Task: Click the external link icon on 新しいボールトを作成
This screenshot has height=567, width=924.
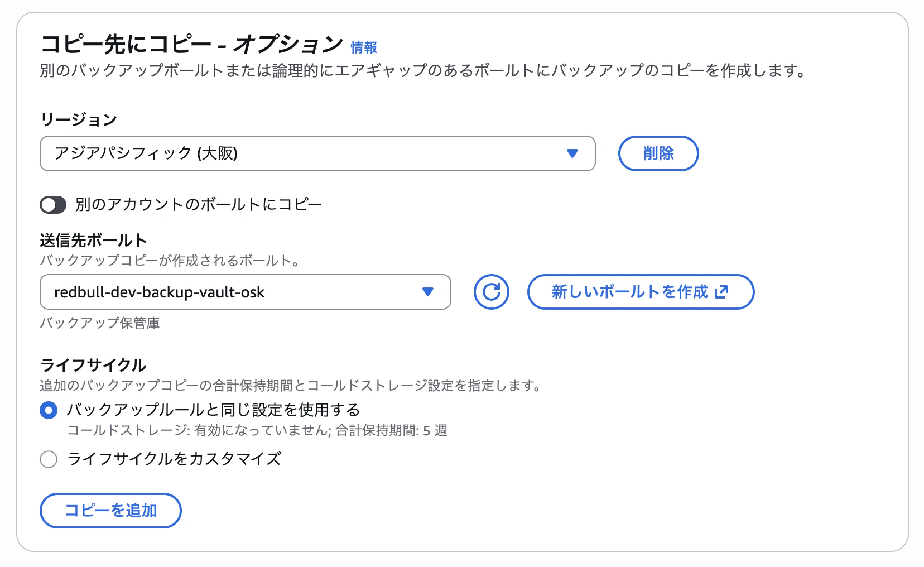Action: [721, 292]
